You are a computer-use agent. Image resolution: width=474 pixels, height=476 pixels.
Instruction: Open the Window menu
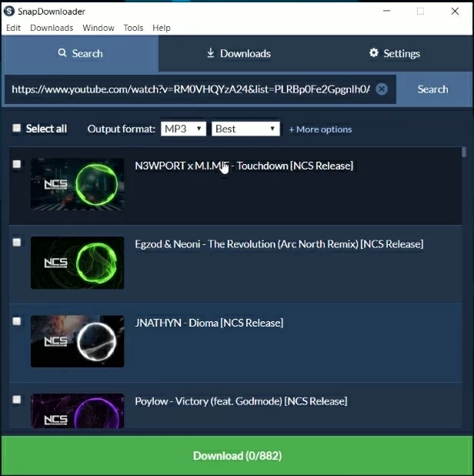point(98,28)
